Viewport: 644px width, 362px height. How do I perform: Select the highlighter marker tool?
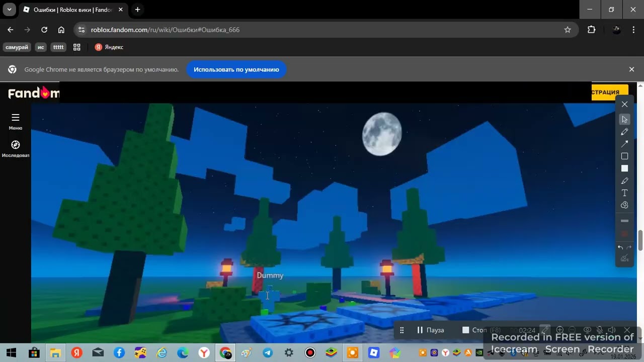(x=624, y=181)
